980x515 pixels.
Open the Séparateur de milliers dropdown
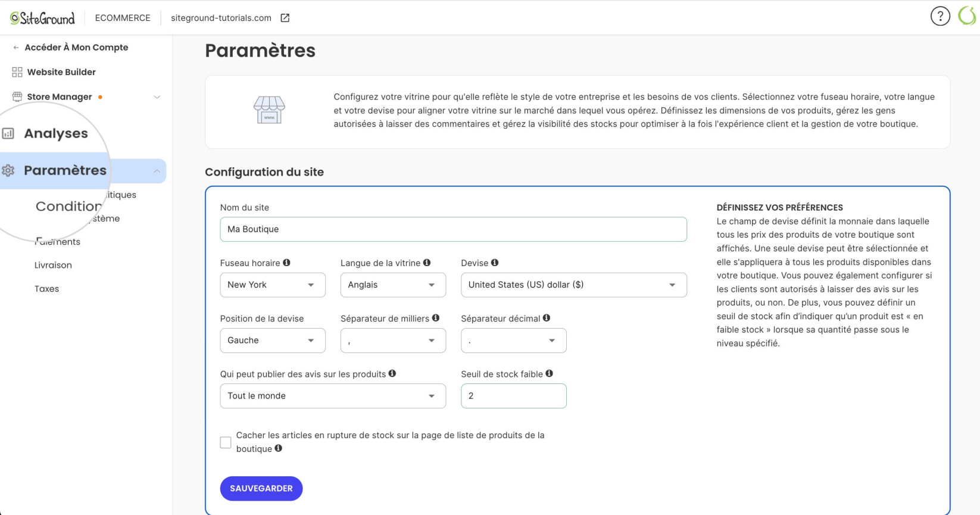tap(393, 341)
